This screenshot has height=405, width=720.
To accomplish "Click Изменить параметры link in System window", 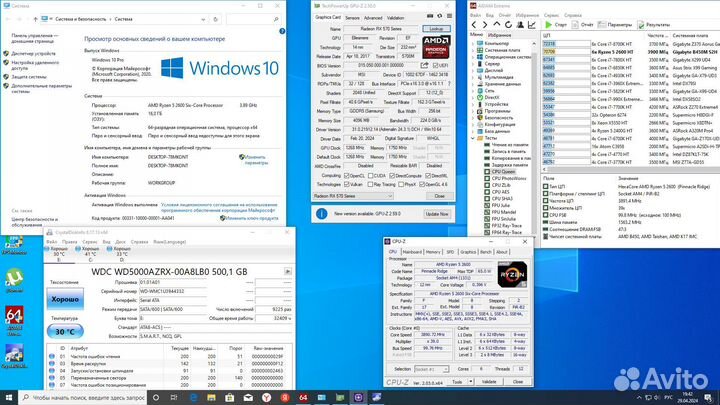I will (256, 160).
